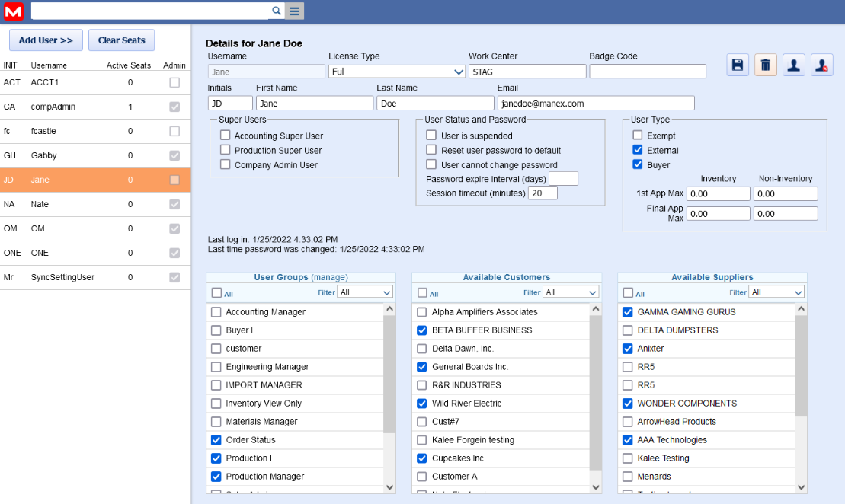Uncheck Order Status user group
Screen dimensions: 845x504
[216, 440]
